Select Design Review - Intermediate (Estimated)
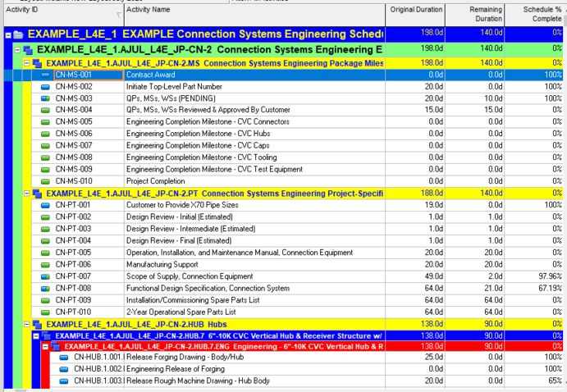 (190, 229)
